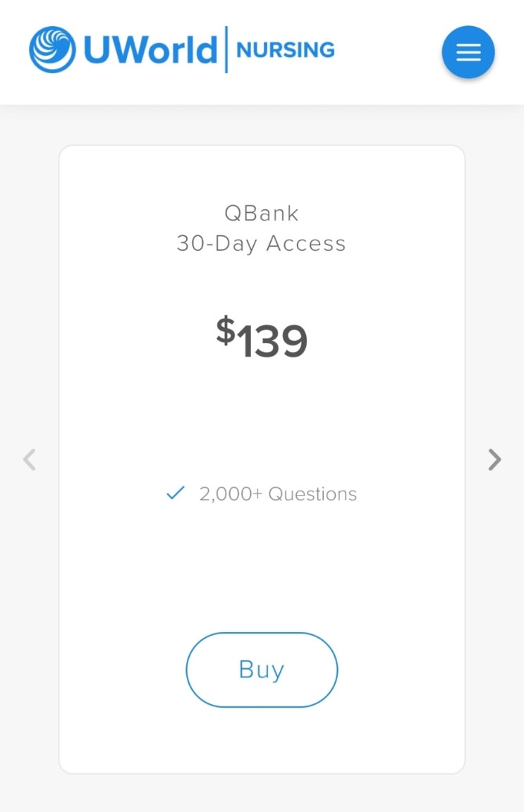Click the NURSING label in header
The height and width of the screenshot is (812, 524).
pos(285,50)
